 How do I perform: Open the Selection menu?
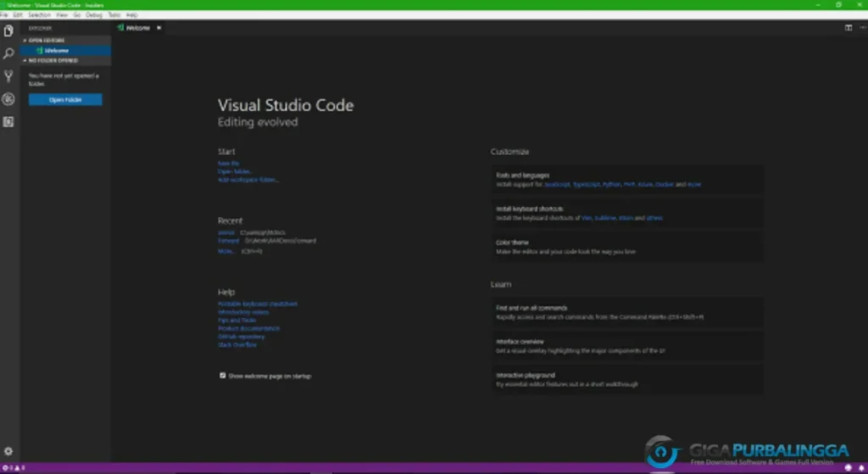tap(39, 15)
